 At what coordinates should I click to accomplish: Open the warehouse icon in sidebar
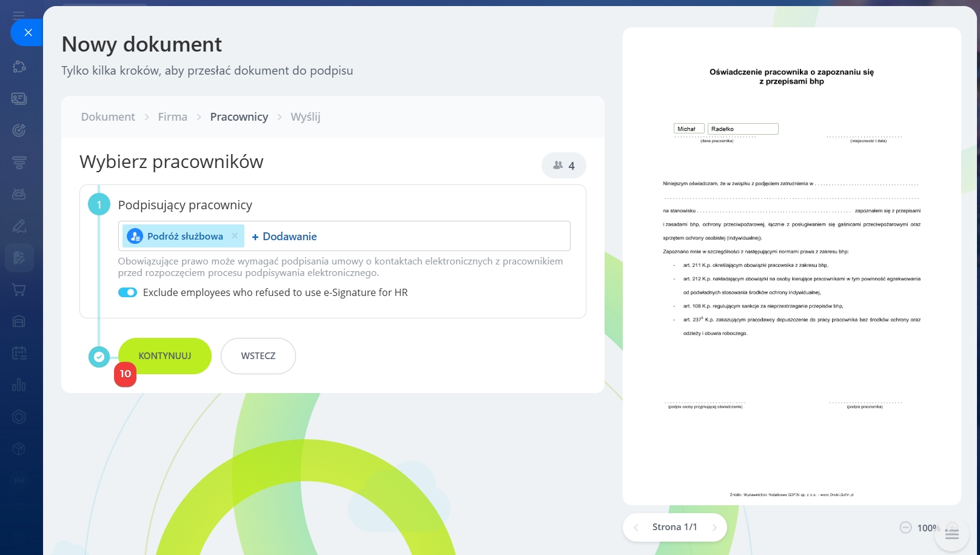pyautogui.click(x=19, y=321)
